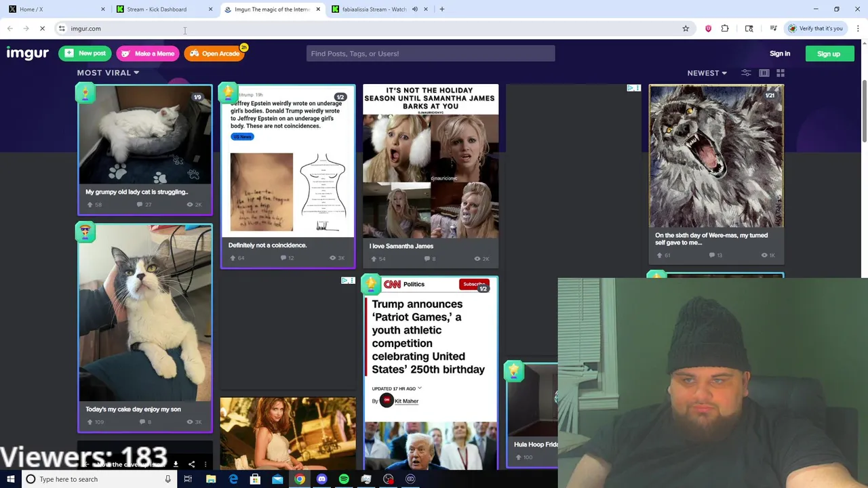Click comment icon on cake day post

[x=142, y=422]
